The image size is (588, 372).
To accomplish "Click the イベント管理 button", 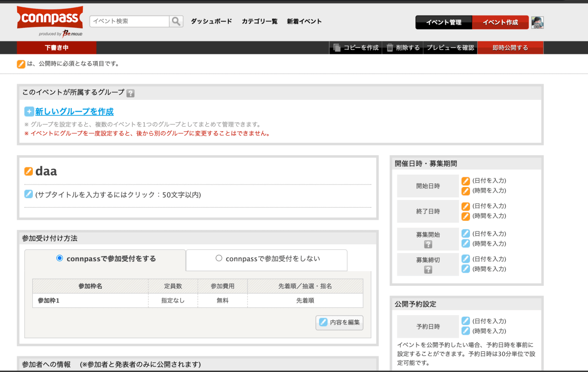I will tap(444, 23).
